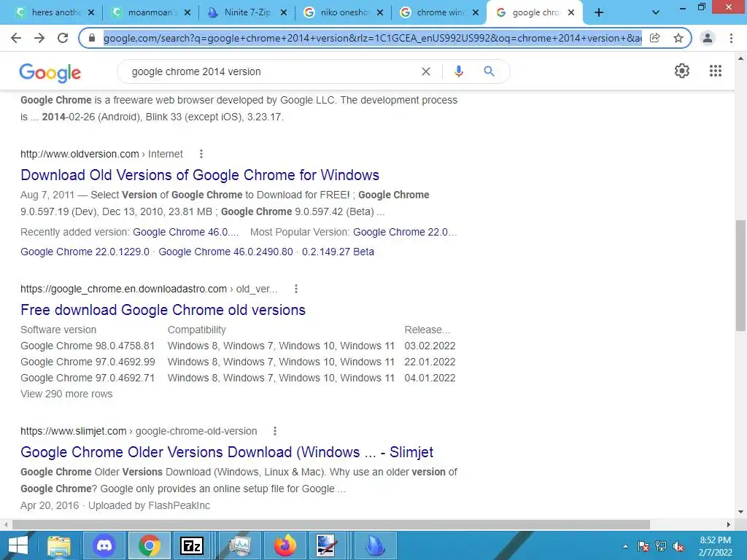Switch to the moanmoan tab
The width and height of the screenshot is (747, 560).
[x=150, y=12]
